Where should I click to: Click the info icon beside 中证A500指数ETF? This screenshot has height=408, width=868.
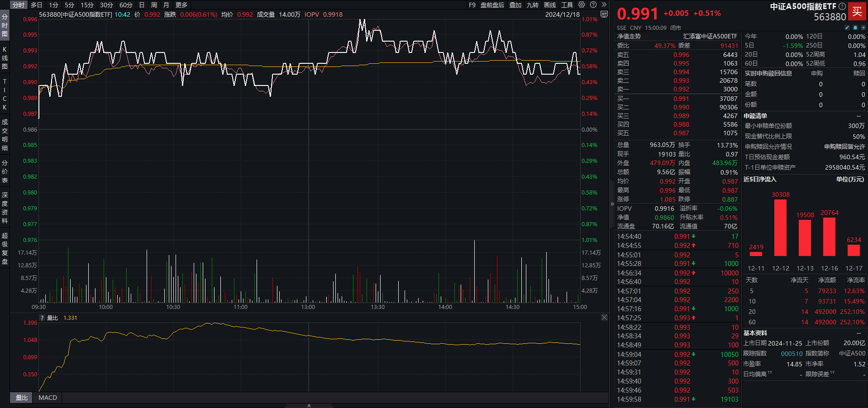(842, 6)
